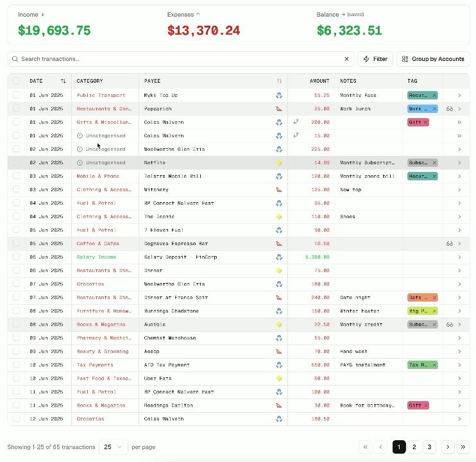Remove the Tax tag on ATO Tax Payment row
476x462 pixels.
click(x=434, y=365)
